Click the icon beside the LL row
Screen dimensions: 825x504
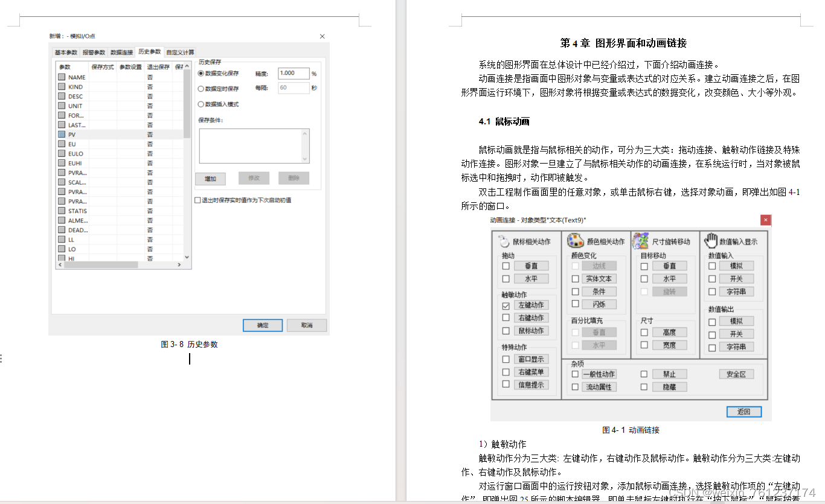pos(62,240)
